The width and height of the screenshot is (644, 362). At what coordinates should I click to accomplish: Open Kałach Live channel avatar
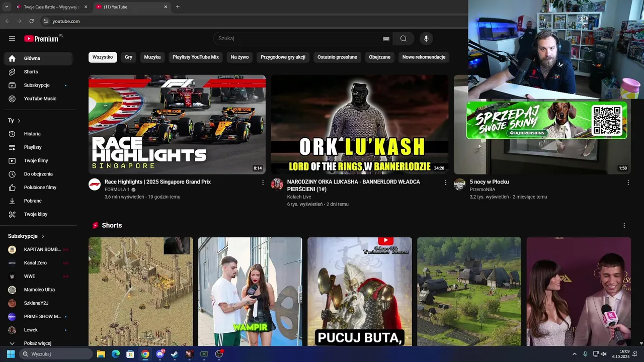pos(277,184)
